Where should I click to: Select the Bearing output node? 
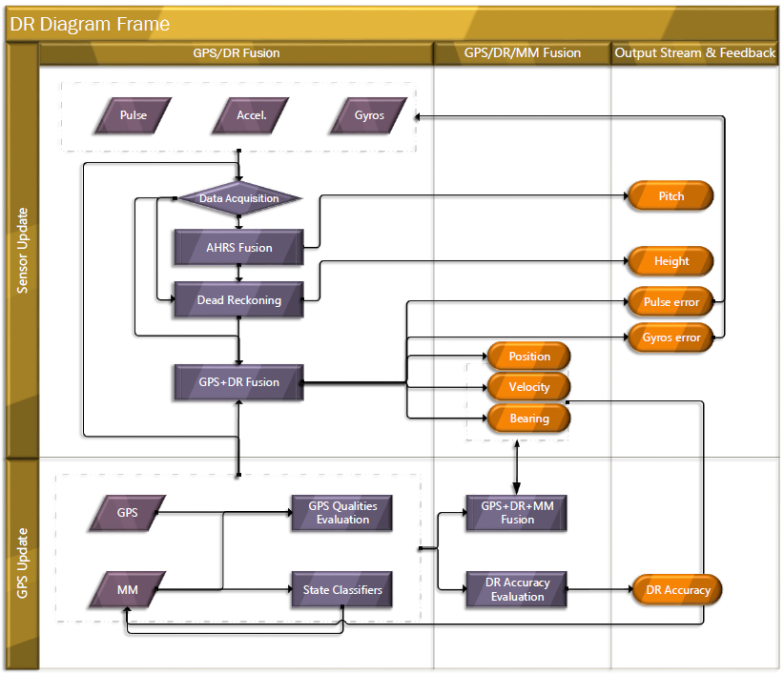pyautogui.click(x=529, y=419)
